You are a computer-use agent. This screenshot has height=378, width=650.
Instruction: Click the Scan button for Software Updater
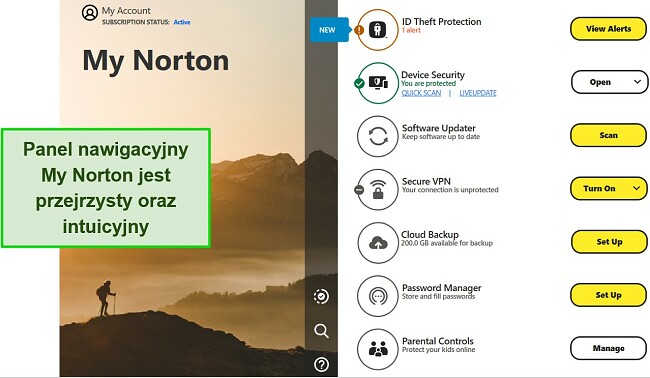[608, 135]
